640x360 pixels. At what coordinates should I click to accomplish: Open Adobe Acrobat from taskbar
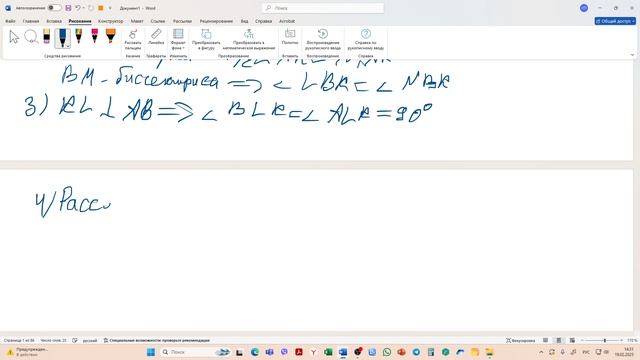[x=299, y=352]
